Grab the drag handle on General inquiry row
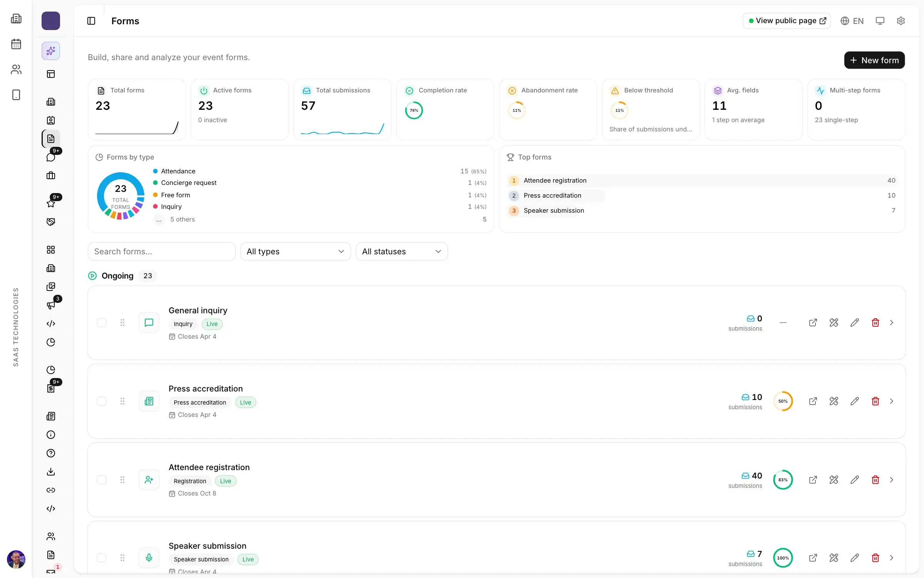This screenshot has height=578, width=924. [122, 323]
